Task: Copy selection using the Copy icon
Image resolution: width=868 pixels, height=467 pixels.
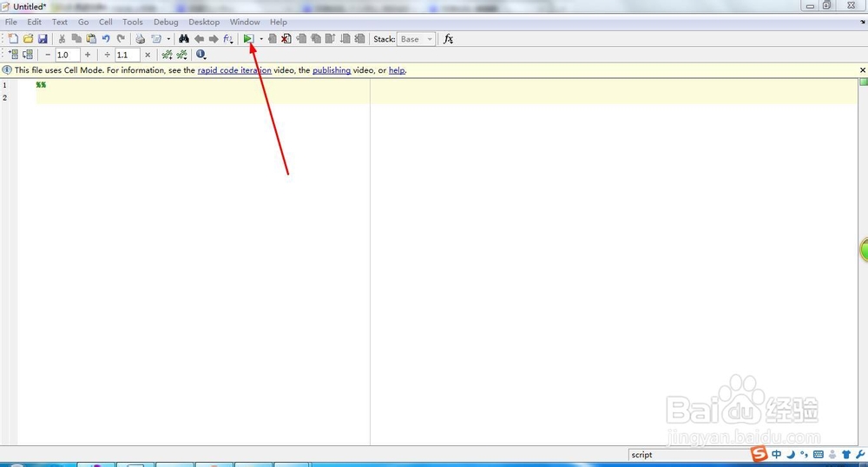Action: click(76, 39)
